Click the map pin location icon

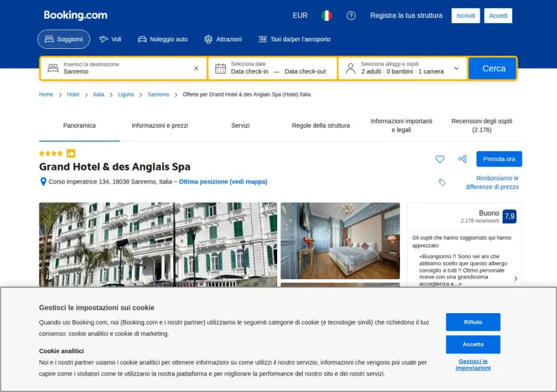pos(43,181)
